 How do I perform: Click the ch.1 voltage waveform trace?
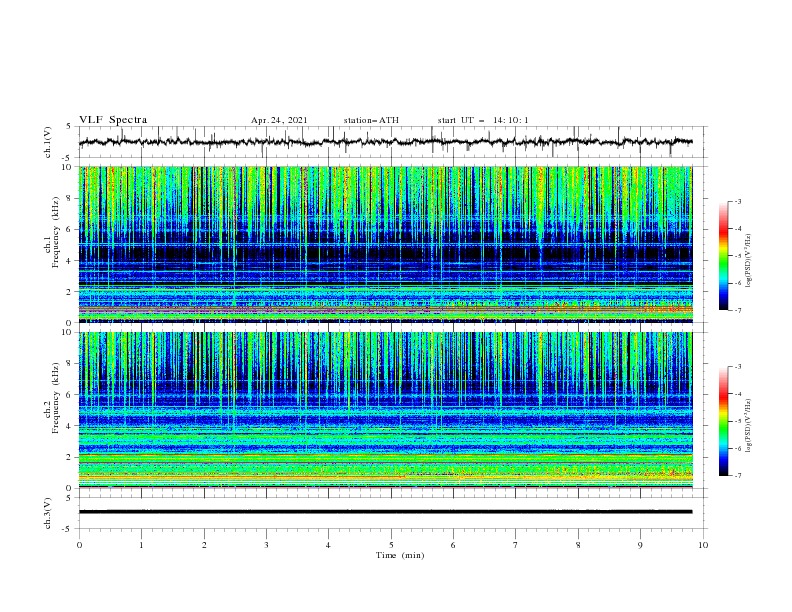coord(385,142)
